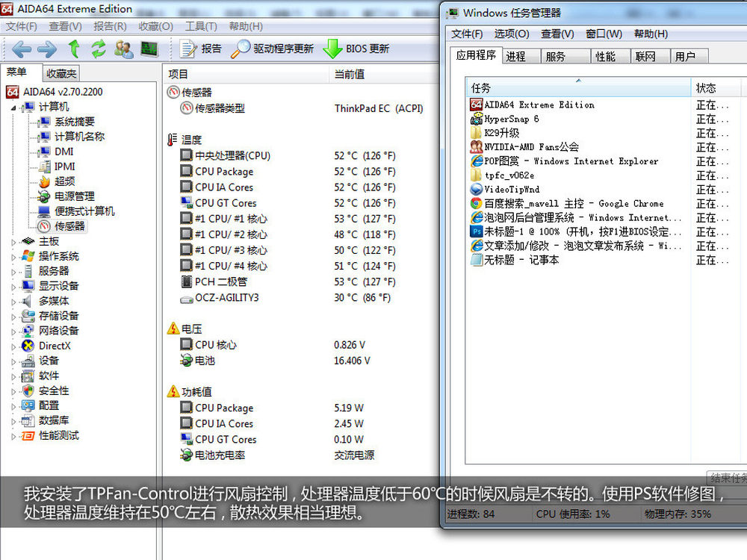747x560 pixels.
Task: Switch to 用户 tab in Task Manager
Action: 689,57
